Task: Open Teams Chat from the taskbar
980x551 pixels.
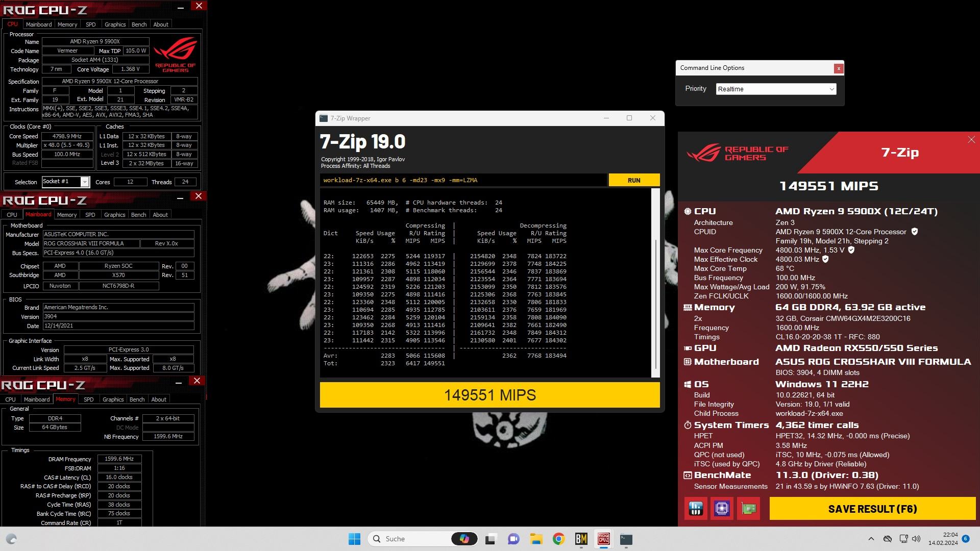Action: tap(513, 539)
